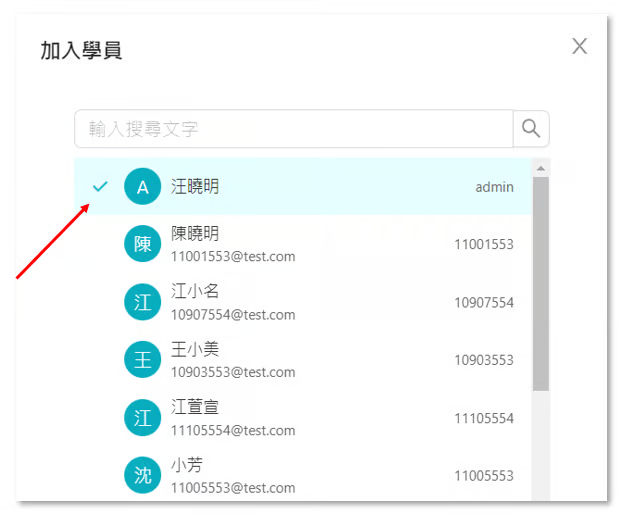
Task: Click the 江 avatar beside 江小名
Action: click(x=142, y=302)
